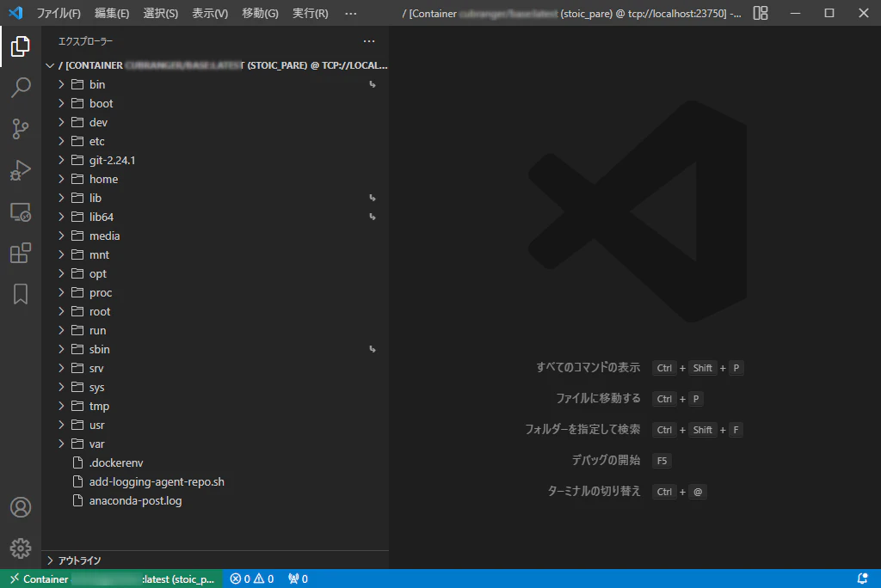Click the forwarded ports status indicator
The image size is (881, 588).
298,579
